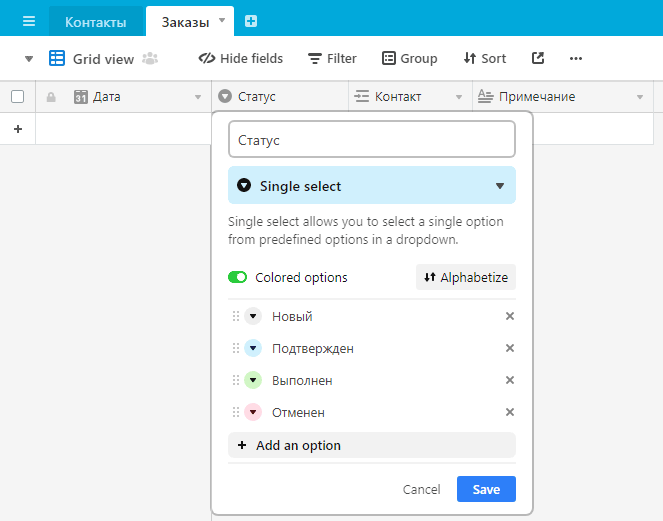Remove the Отменен option
This screenshot has width=663, height=521.
point(510,412)
